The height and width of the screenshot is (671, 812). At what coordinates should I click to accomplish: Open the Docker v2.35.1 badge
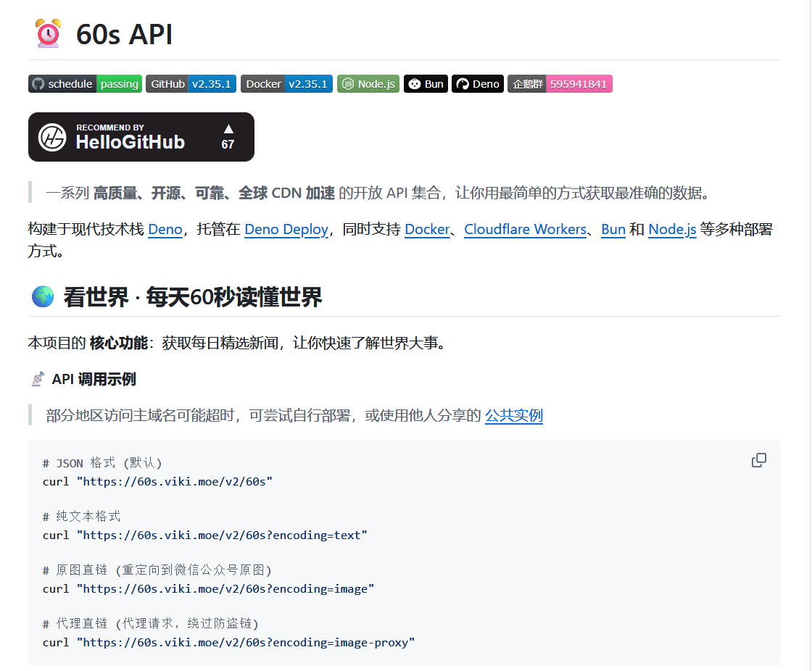[x=286, y=84]
